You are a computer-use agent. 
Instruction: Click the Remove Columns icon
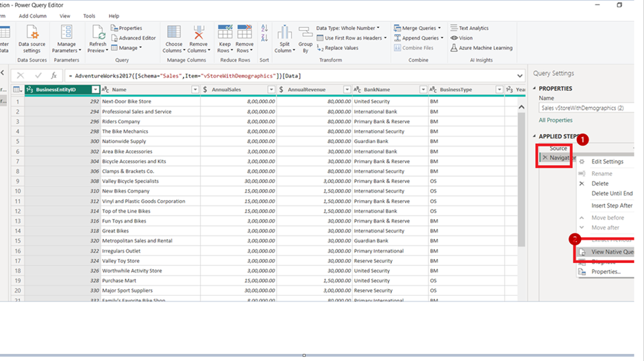[198, 33]
